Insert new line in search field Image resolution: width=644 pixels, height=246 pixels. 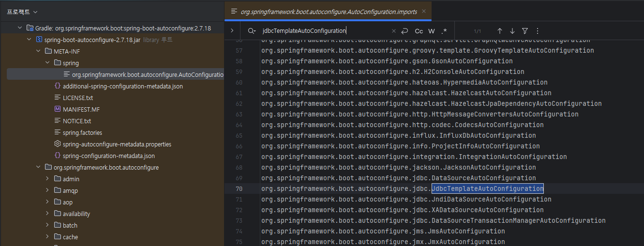(x=404, y=31)
